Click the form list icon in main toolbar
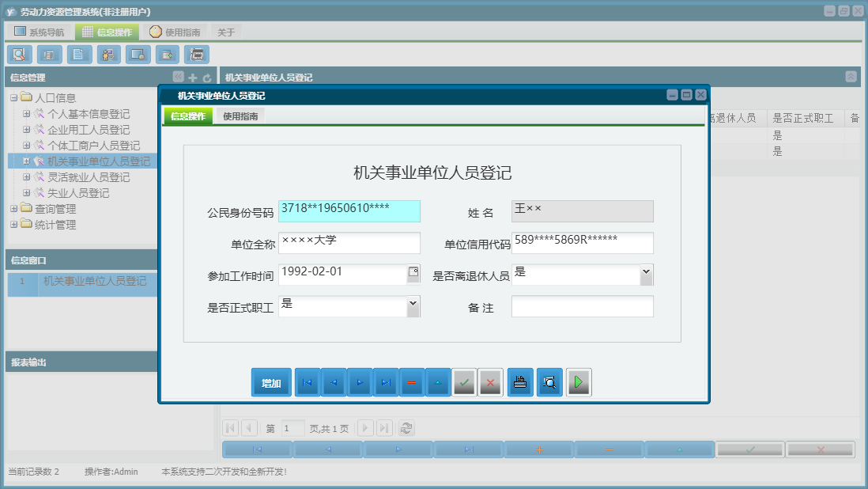The height and width of the screenshot is (489, 868). point(49,55)
